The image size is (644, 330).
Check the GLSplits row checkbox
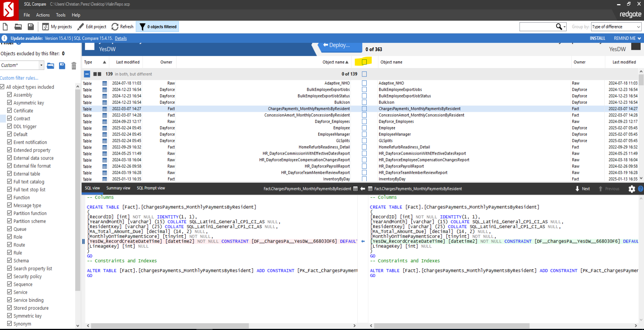pyautogui.click(x=364, y=141)
